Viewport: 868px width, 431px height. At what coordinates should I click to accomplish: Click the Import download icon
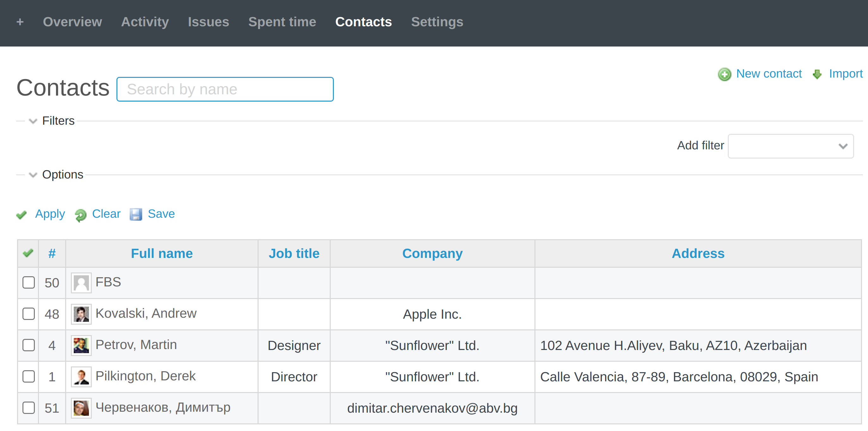[x=817, y=74]
